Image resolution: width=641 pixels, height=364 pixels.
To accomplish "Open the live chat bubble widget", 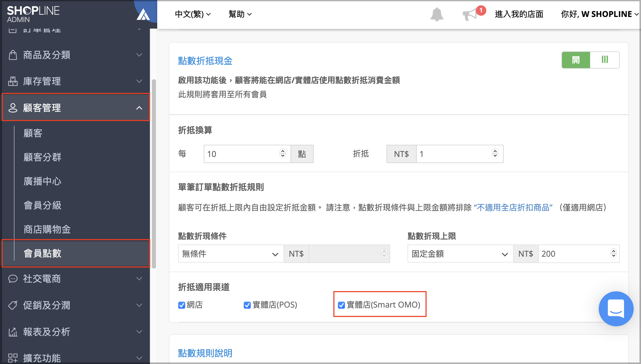I will coord(616,309).
